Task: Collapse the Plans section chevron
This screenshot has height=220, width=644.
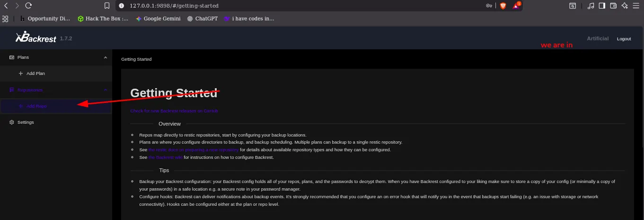Action: click(x=106, y=57)
